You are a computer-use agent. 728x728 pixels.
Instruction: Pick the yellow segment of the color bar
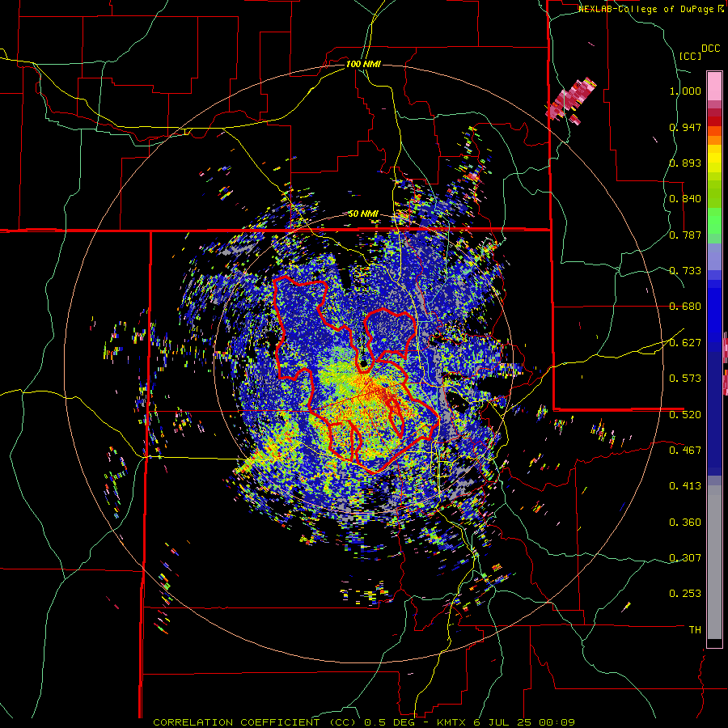tap(714, 159)
